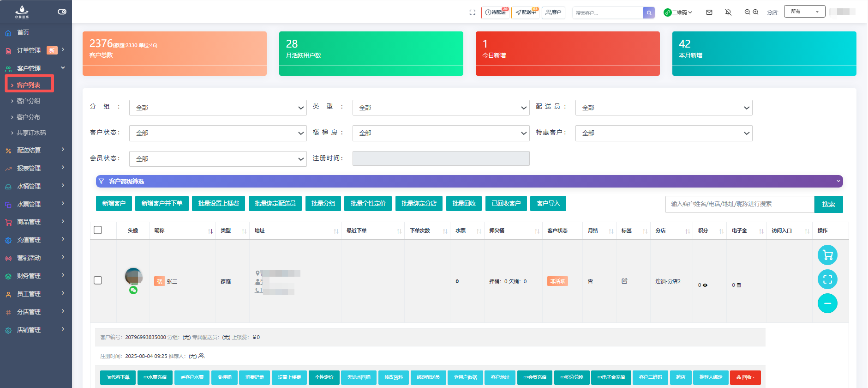Open the 分组 dropdown
The width and height of the screenshot is (868, 388).
[218, 108]
